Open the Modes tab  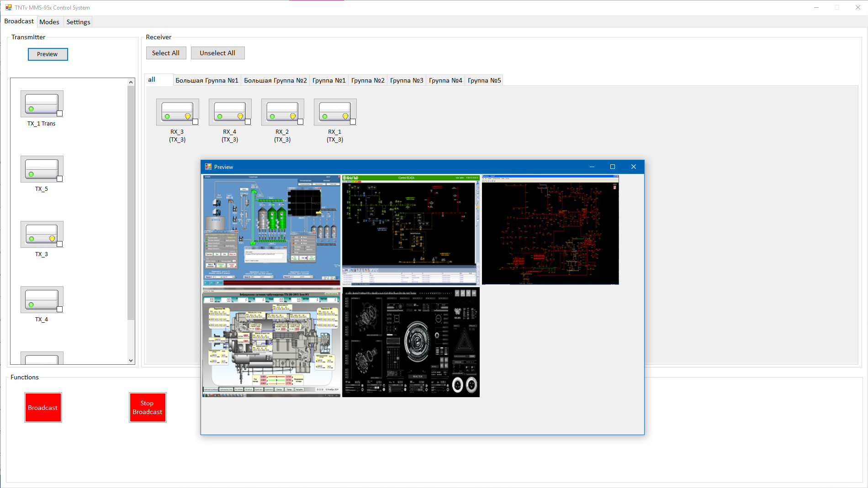49,22
